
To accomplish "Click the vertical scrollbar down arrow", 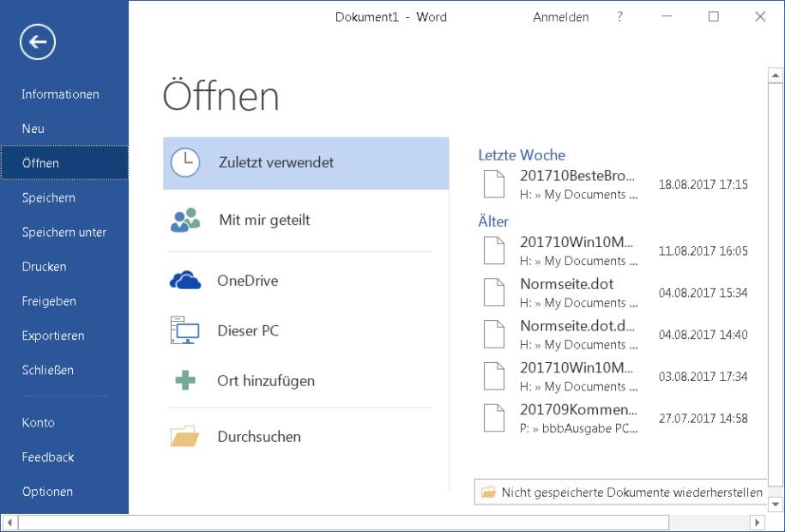I will 776,504.
